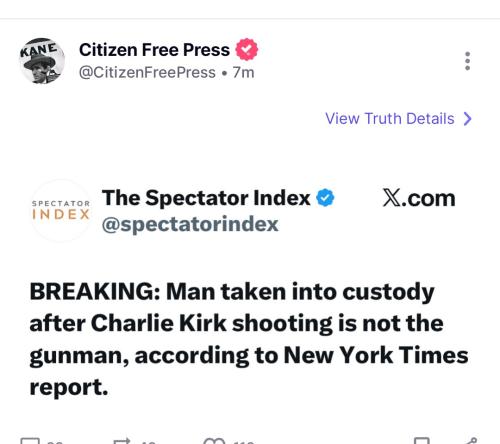The image size is (500, 444).
Task: Click the bookmark icon below the post
Action: click(422, 441)
